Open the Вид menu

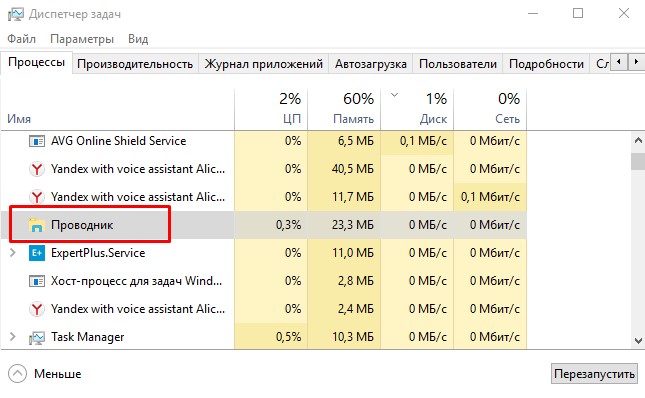(x=138, y=39)
